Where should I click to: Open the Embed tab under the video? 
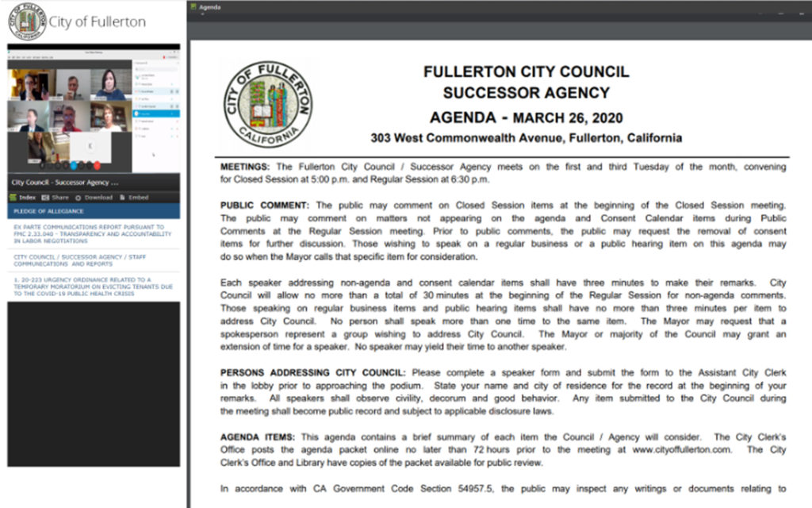[134, 198]
